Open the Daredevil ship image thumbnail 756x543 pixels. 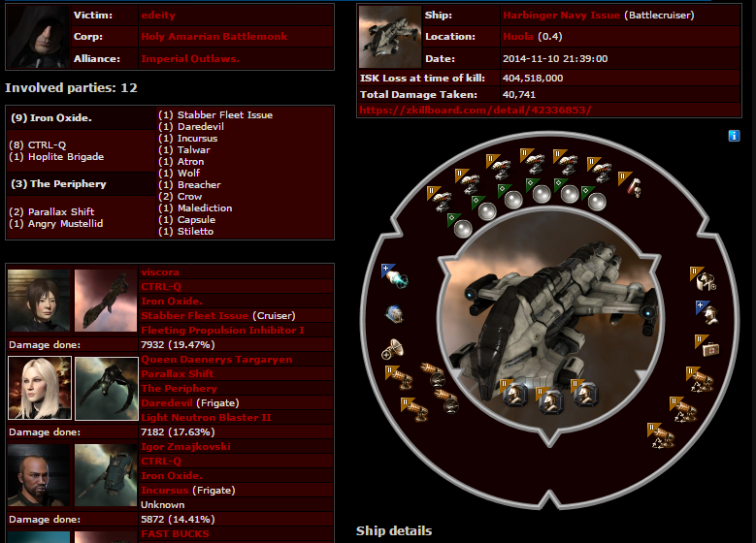point(107,388)
